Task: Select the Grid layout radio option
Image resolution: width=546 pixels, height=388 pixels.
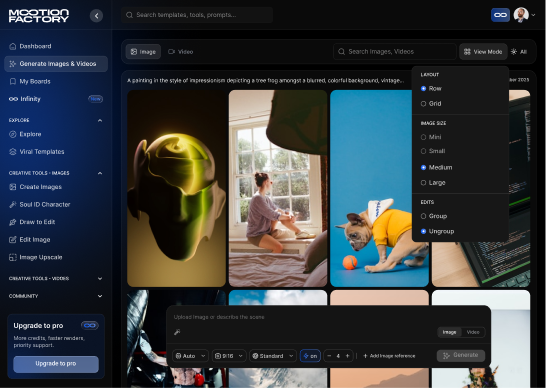Action: click(x=431, y=103)
